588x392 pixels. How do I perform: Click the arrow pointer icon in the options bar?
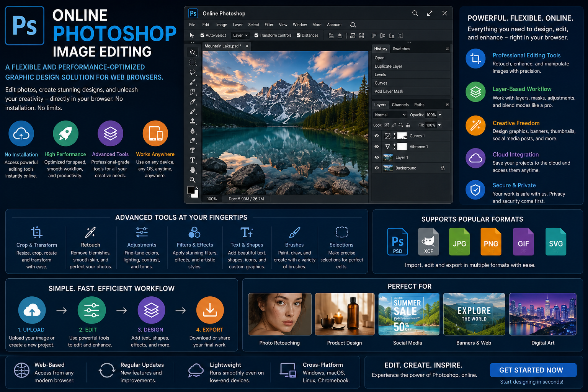click(x=192, y=35)
